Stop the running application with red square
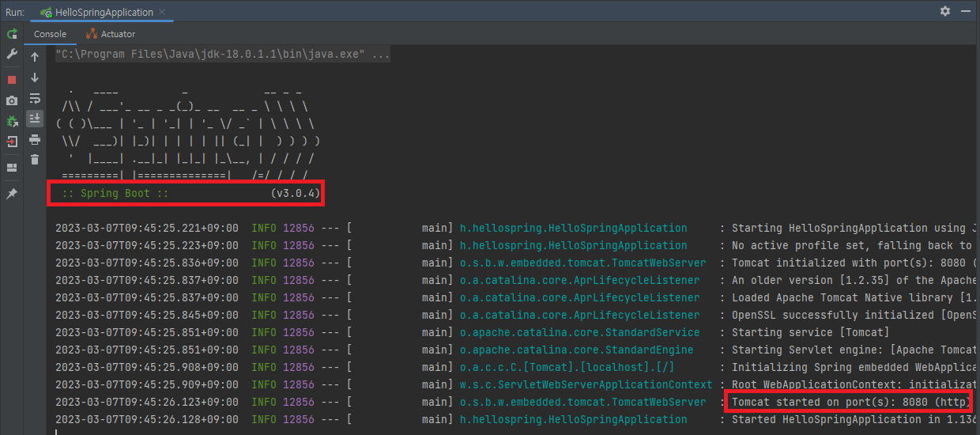Screen dimensions: 980x435 pos(12,79)
